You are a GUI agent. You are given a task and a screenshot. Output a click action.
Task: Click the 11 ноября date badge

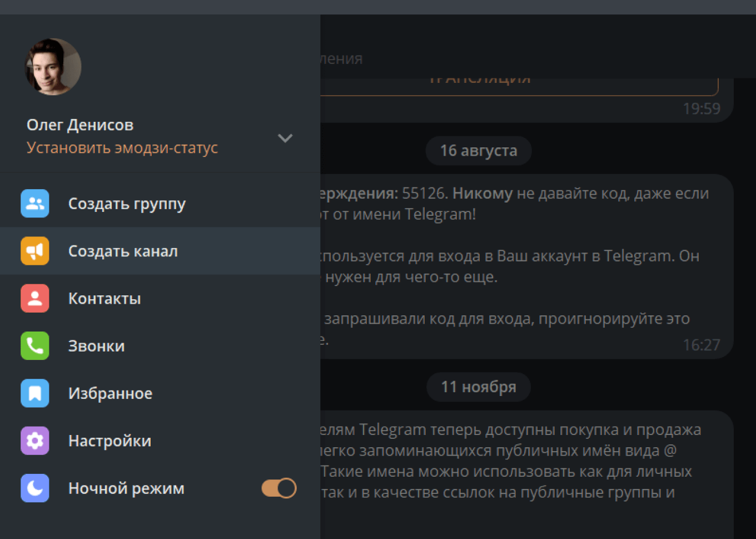[478, 387]
